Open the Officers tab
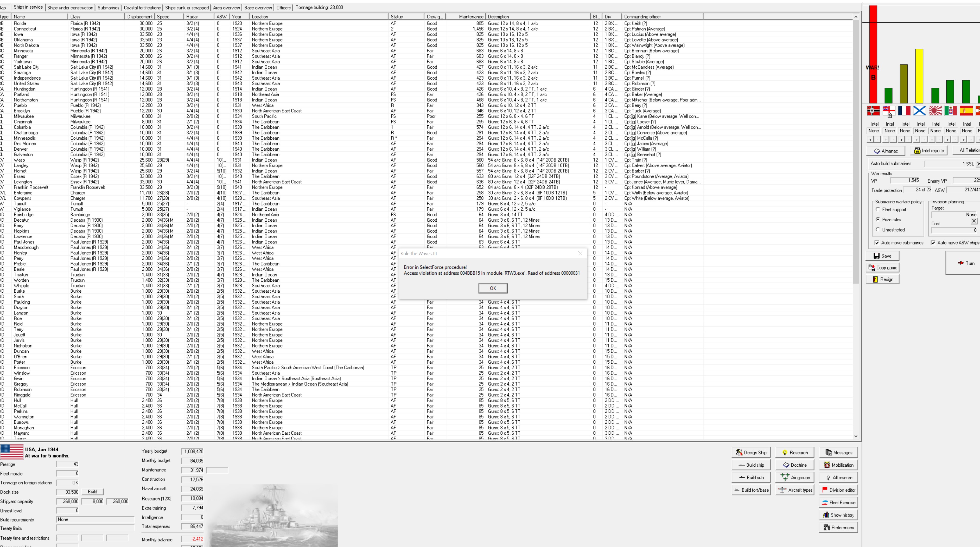The height and width of the screenshot is (547, 980). [283, 7]
